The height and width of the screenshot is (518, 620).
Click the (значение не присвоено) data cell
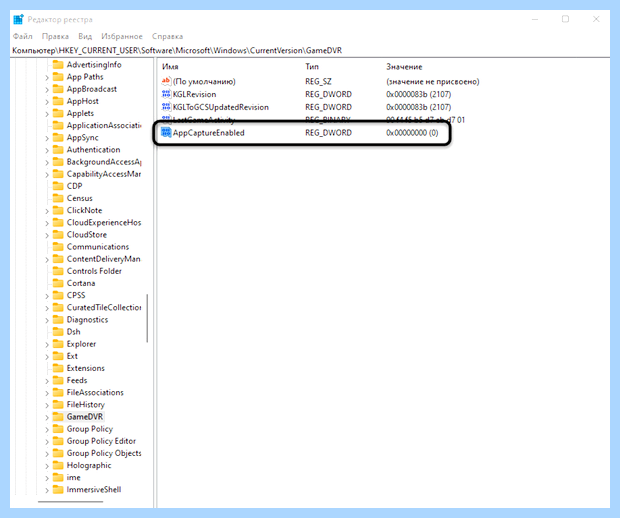tap(433, 81)
